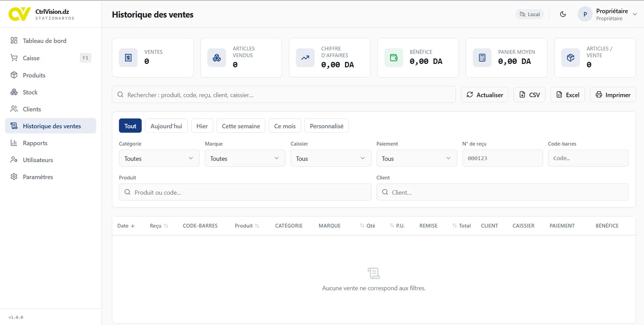
Task: Toggle dark mode with the moon icon
Action: [x=563, y=14]
